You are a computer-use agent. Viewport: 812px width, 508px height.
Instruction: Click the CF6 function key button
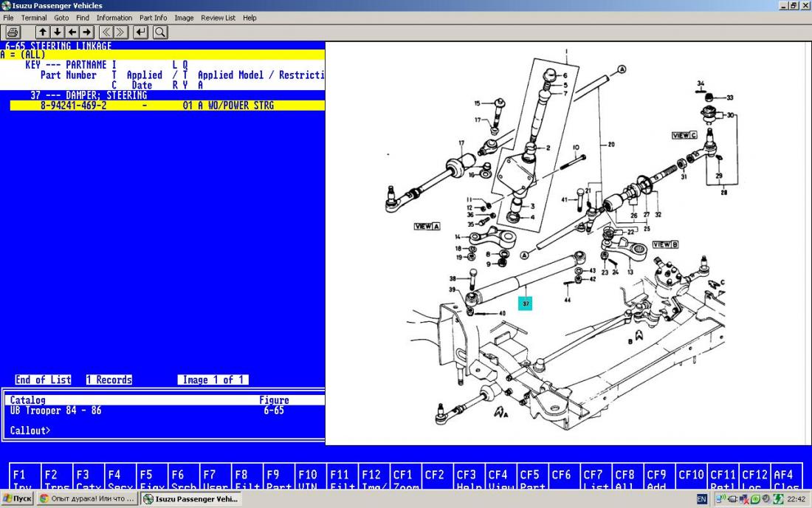[564, 476]
